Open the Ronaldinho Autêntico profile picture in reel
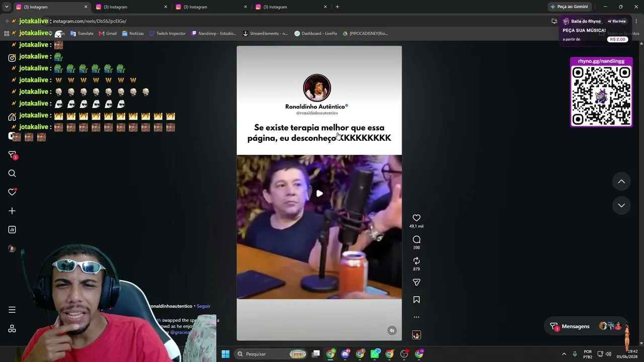 pyautogui.click(x=317, y=88)
